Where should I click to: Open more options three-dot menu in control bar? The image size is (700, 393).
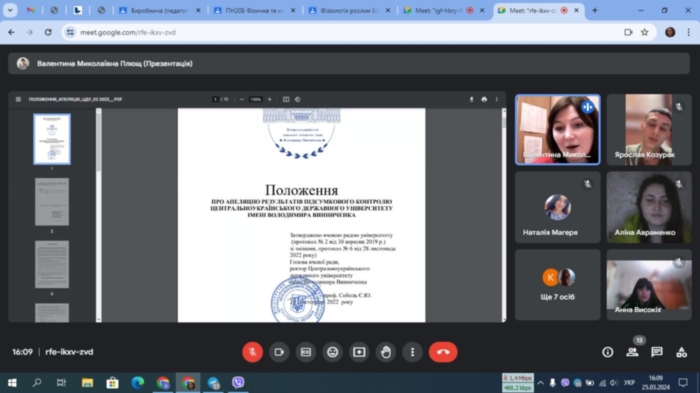pyautogui.click(x=412, y=352)
